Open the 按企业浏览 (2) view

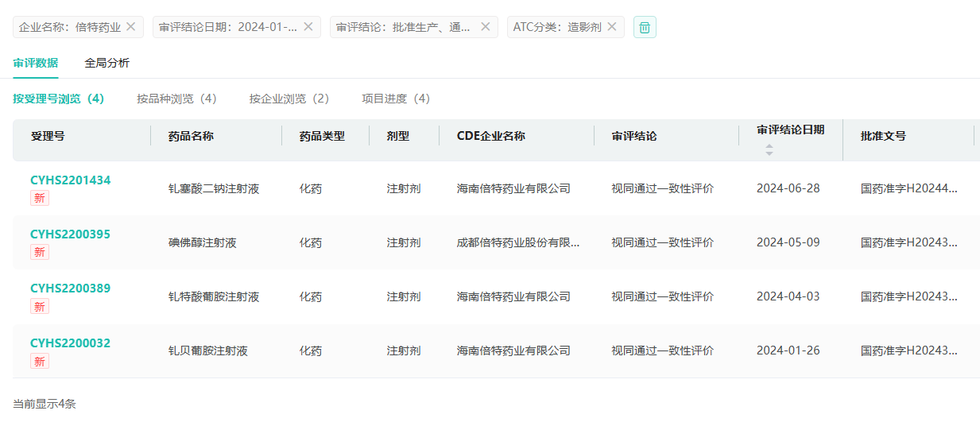point(289,99)
